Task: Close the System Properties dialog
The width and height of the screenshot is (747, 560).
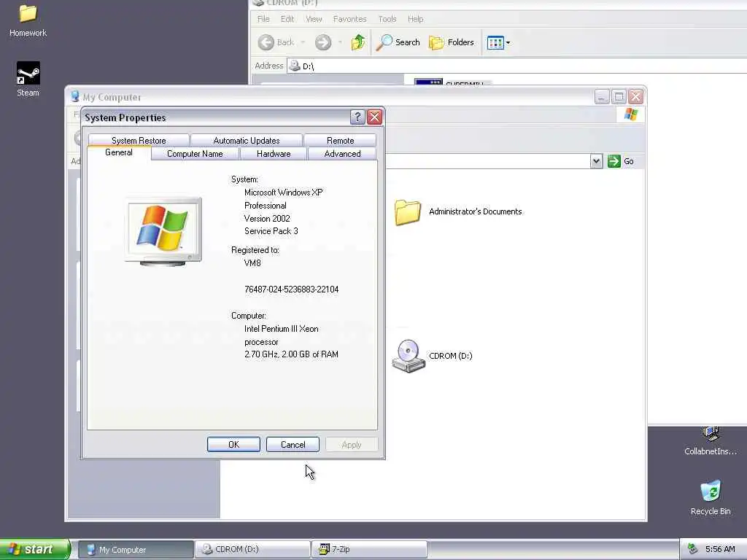Action: (x=374, y=117)
